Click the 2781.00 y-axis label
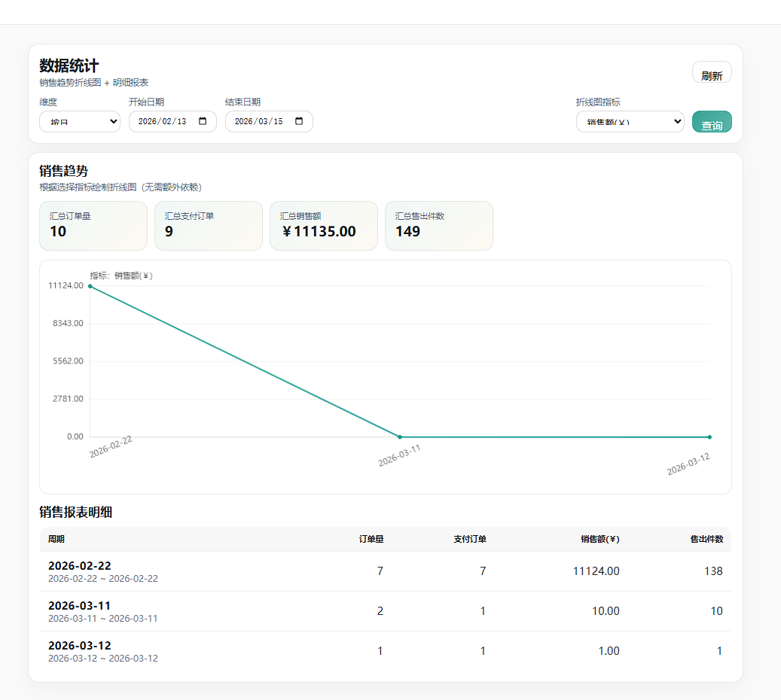 tap(69, 399)
